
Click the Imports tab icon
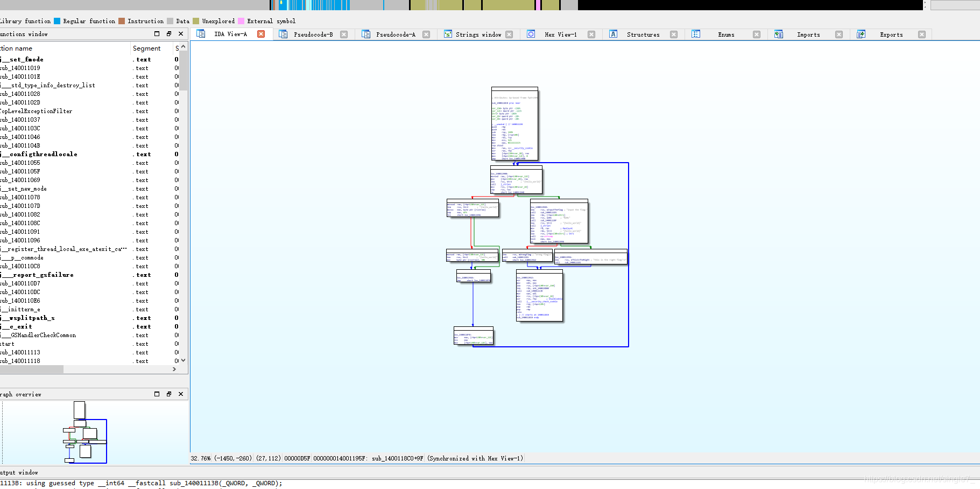tap(779, 34)
